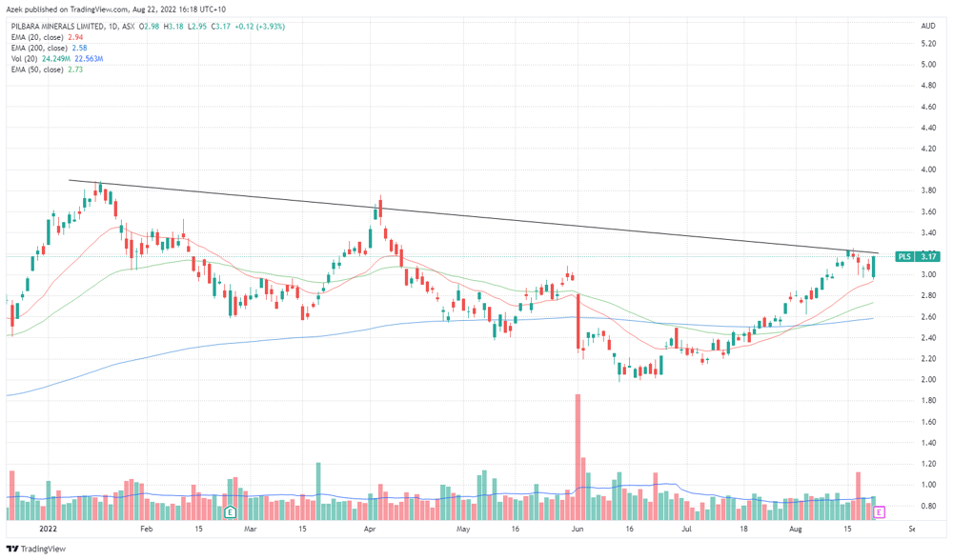Viewport: 953px width, 560px height.
Task: Click the 2.80 price axis label
Action: point(928,296)
